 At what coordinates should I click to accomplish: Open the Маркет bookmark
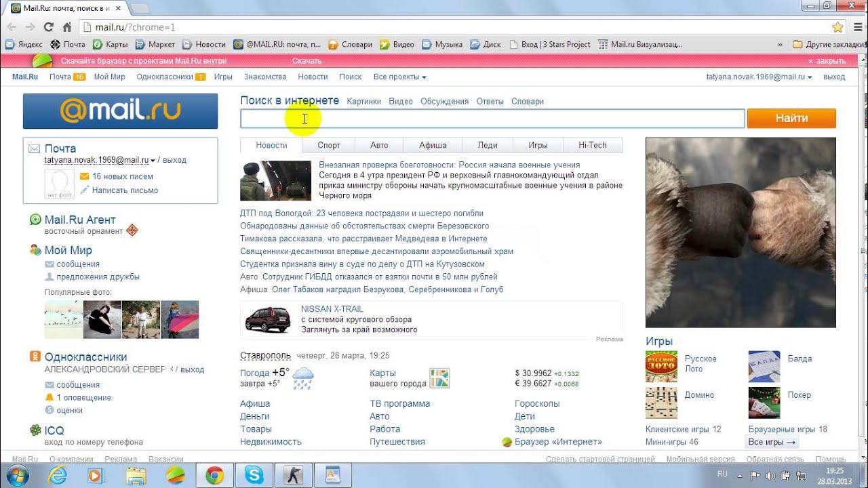click(x=155, y=44)
